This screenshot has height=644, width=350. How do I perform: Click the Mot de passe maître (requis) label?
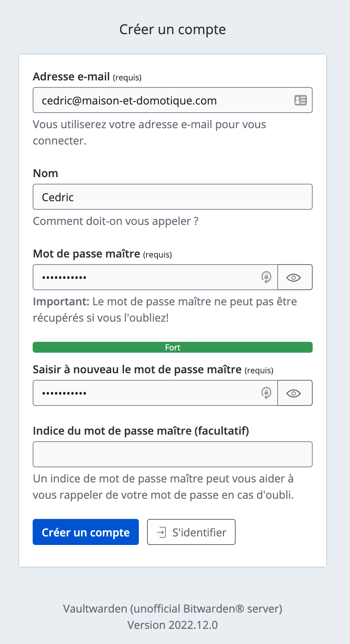pyautogui.click(x=102, y=254)
